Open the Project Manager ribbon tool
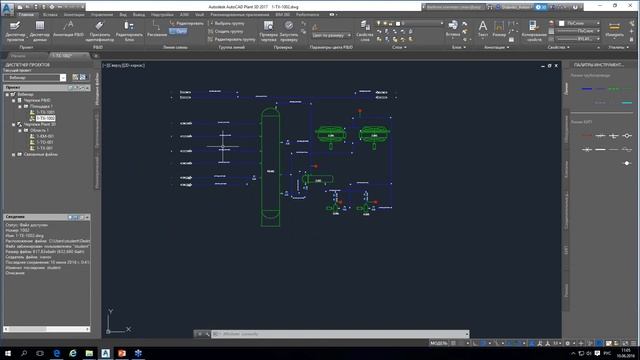Viewport: 640px width, 360px height. pyautogui.click(x=15, y=31)
